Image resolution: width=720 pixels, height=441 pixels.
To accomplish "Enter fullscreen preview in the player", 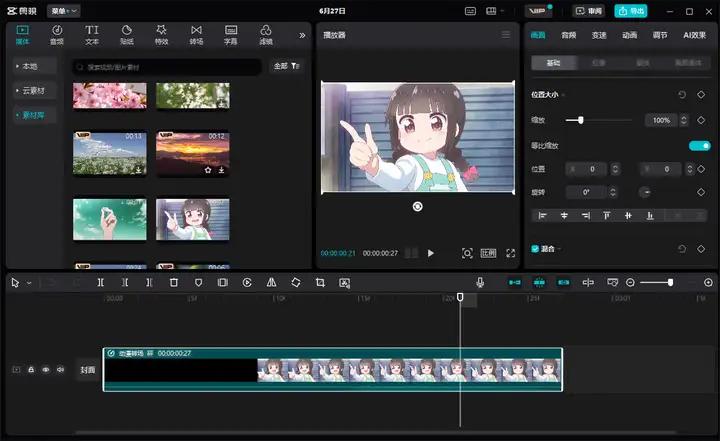I will (x=511, y=253).
